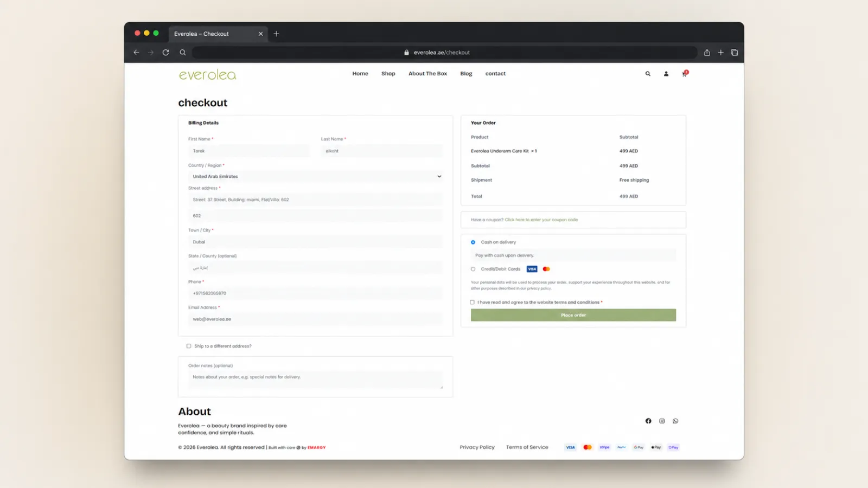Open the EMARGY credit link
The image size is (868, 488).
317,447
